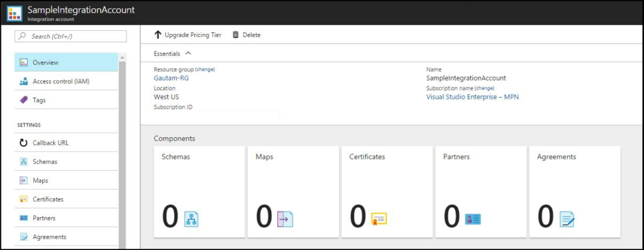This screenshot has width=644, height=250.
Task: Open Callback URL settings item
Action: coord(66,143)
